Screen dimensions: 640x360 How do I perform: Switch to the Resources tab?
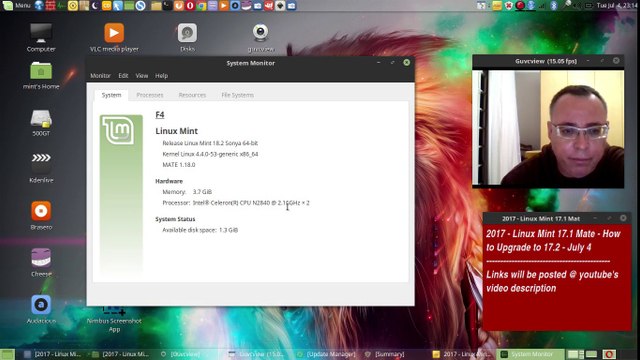point(192,95)
